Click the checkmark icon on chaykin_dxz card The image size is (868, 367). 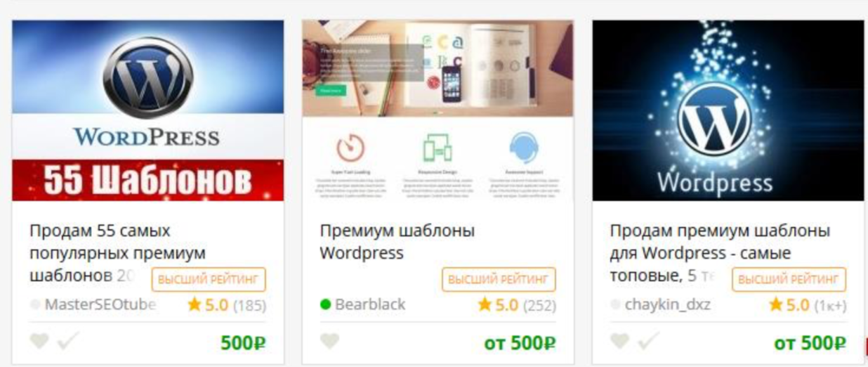648,341
